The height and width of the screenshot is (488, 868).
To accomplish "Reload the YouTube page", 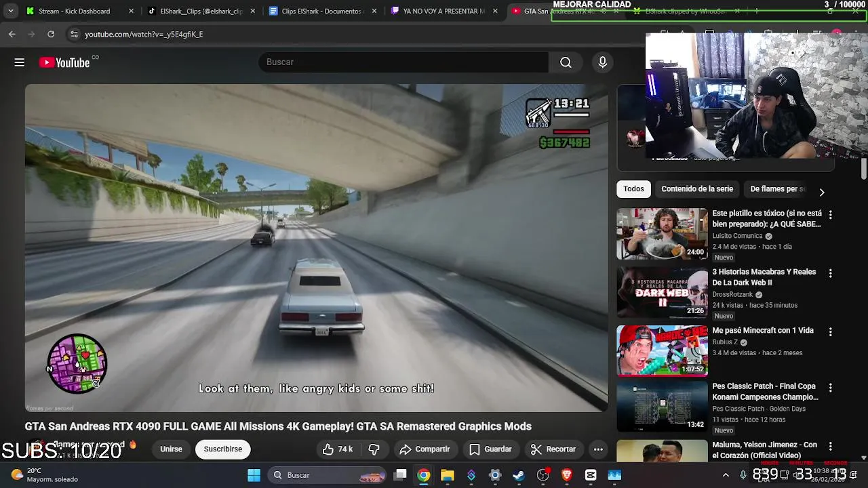I will tap(51, 34).
